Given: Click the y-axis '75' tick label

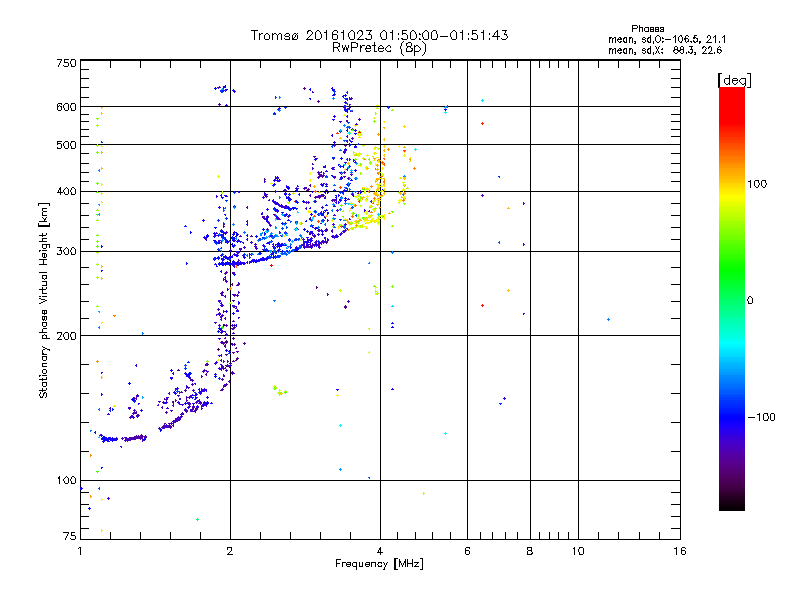Looking at the screenshot, I should (70, 536).
